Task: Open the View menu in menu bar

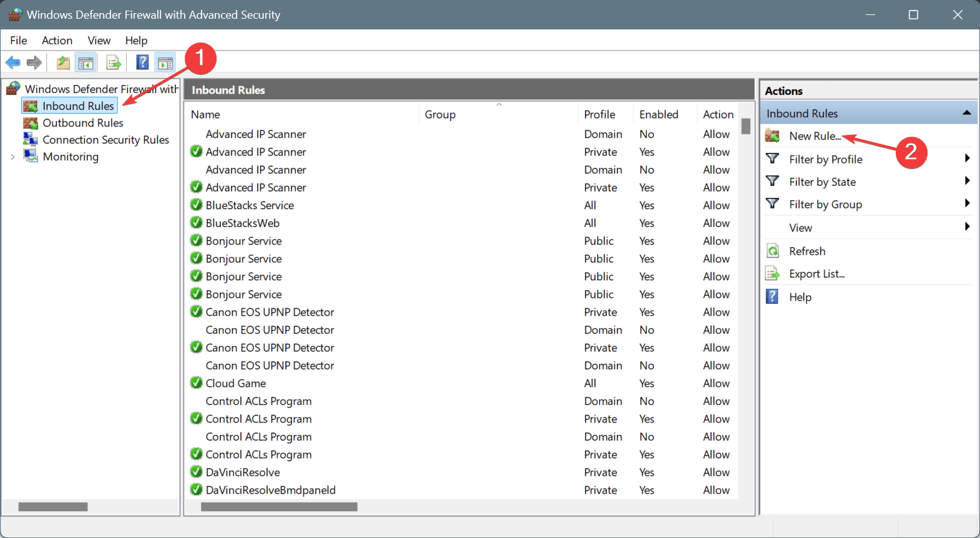Action: [x=99, y=41]
